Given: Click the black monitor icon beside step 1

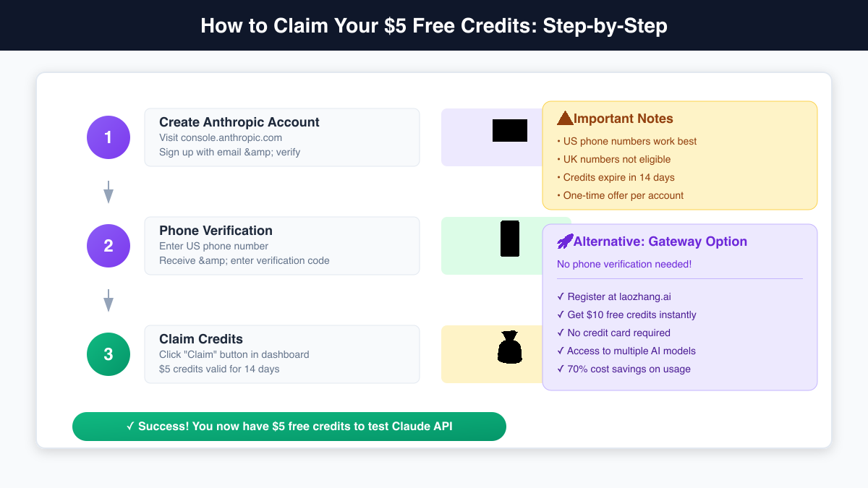Looking at the screenshot, I should point(510,131).
